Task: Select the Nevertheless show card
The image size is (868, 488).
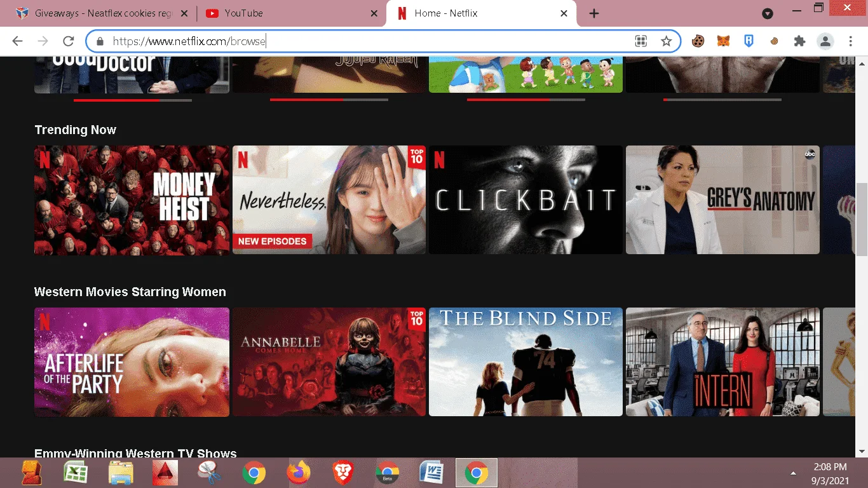Action: (329, 200)
